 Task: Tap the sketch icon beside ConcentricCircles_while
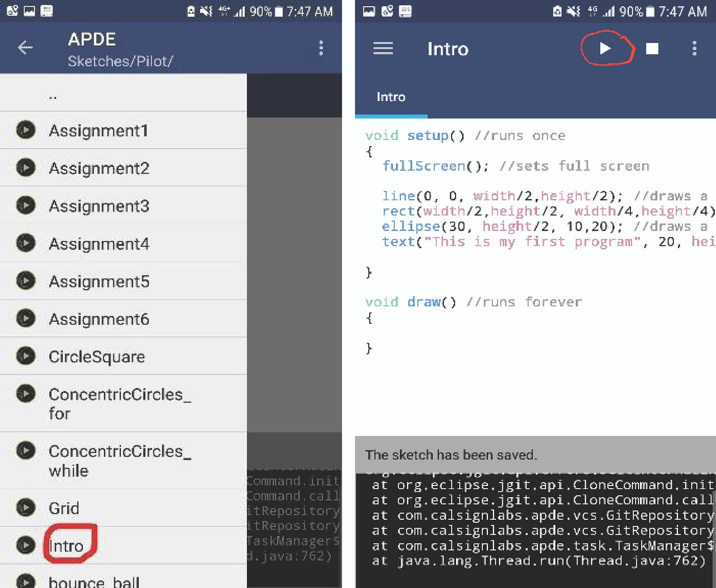coord(26,450)
